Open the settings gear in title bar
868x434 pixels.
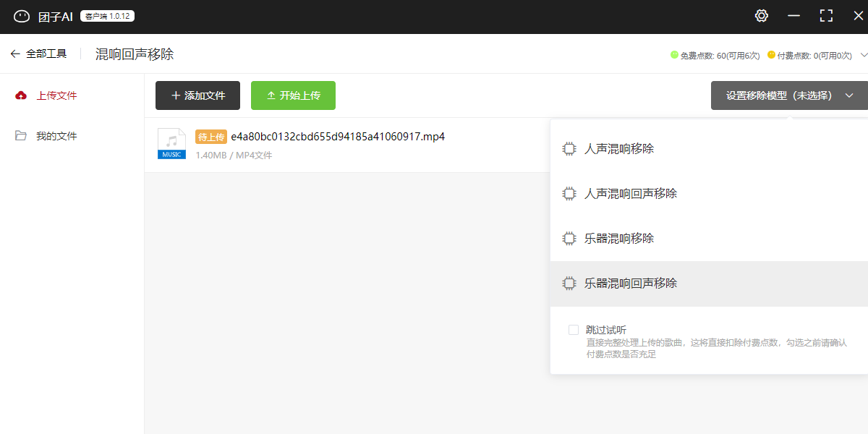click(762, 16)
